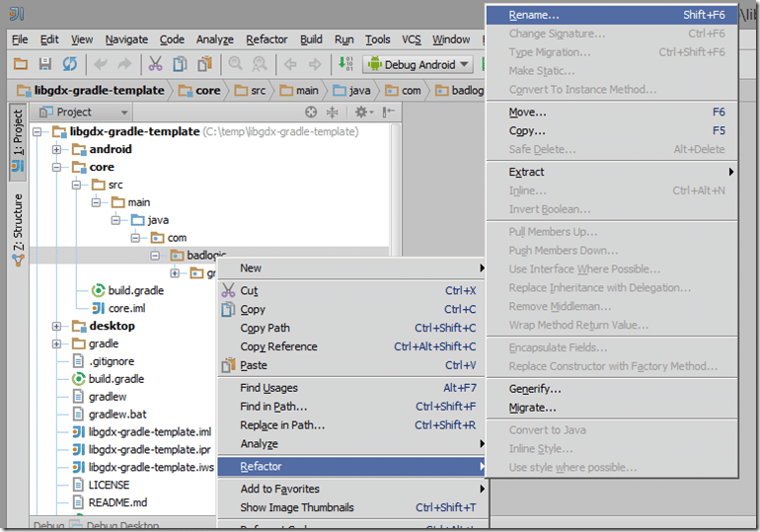Choose Copy Reference in context menu

point(351,346)
